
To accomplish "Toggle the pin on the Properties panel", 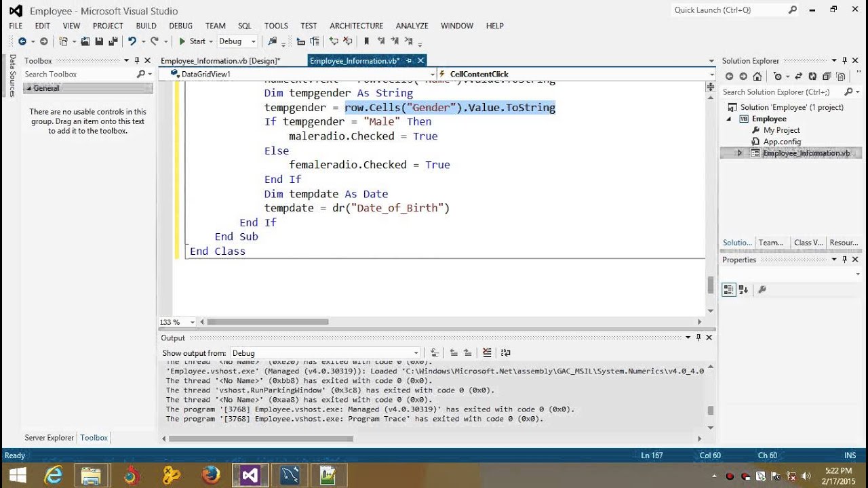I will pos(845,260).
